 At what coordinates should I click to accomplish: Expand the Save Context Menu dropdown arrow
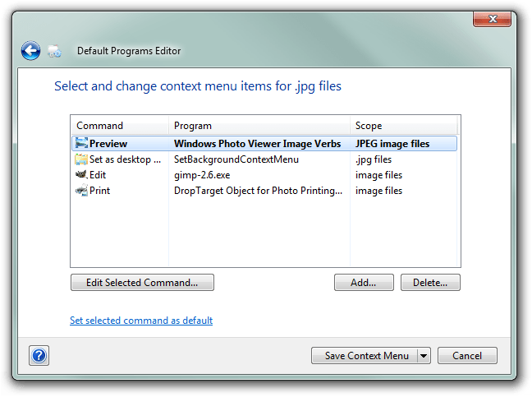click(x=424, y=356)
